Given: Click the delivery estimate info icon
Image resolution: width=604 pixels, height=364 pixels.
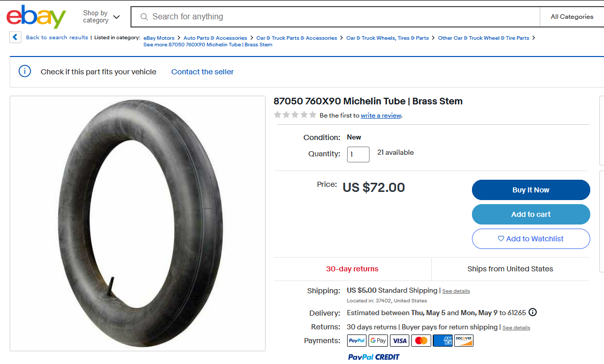Looking at the screenshot, I should [533, 312].
